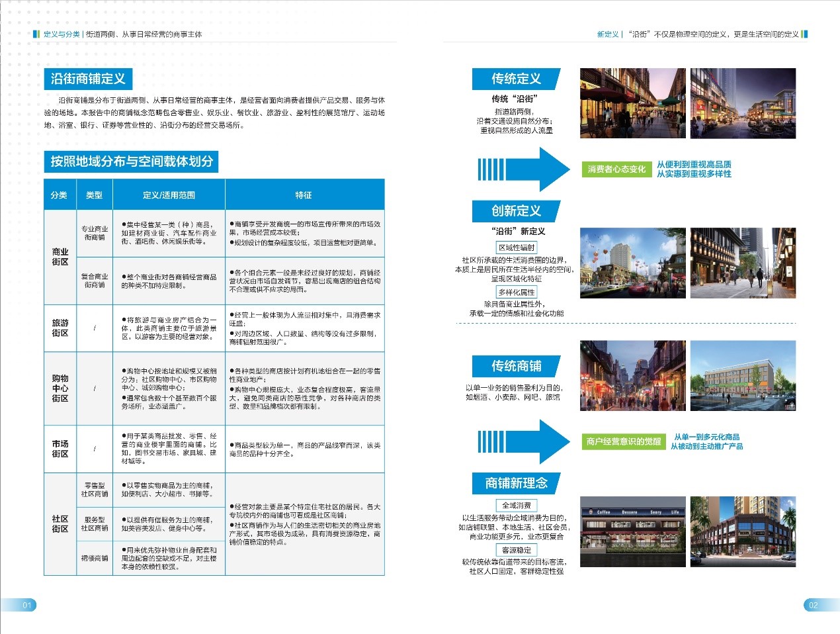This screenshot has height=634, width=840.
Task: Click the blue arrow beside 消费者心态变化
Action: point(524,169)
